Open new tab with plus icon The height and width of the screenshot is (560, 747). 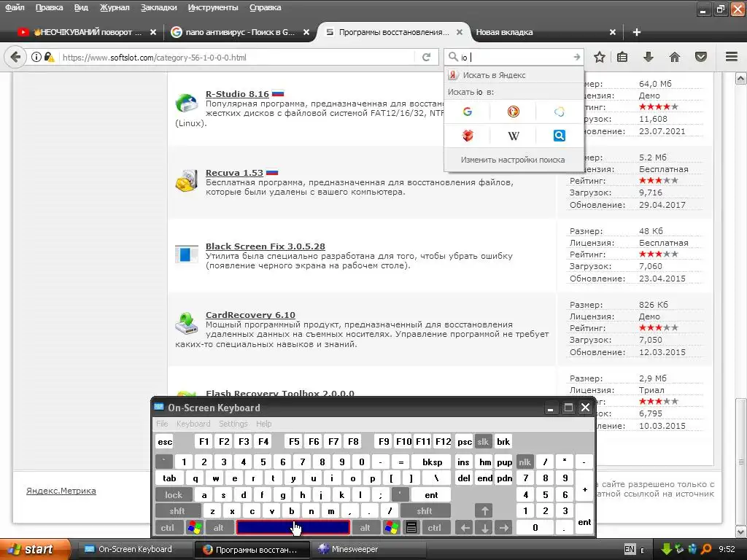point(636,32)
